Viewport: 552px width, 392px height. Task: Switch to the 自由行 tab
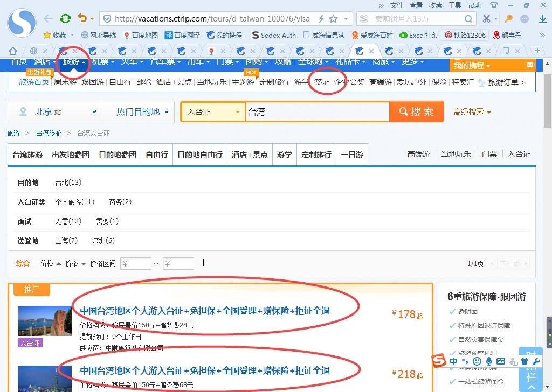(157, 155)
